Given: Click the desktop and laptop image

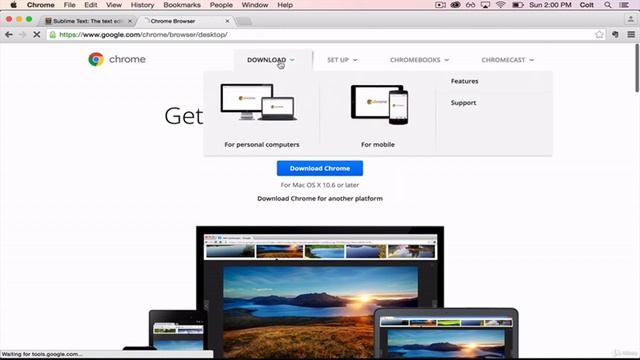Looking at the screenshot, I should tap(258, 102).
